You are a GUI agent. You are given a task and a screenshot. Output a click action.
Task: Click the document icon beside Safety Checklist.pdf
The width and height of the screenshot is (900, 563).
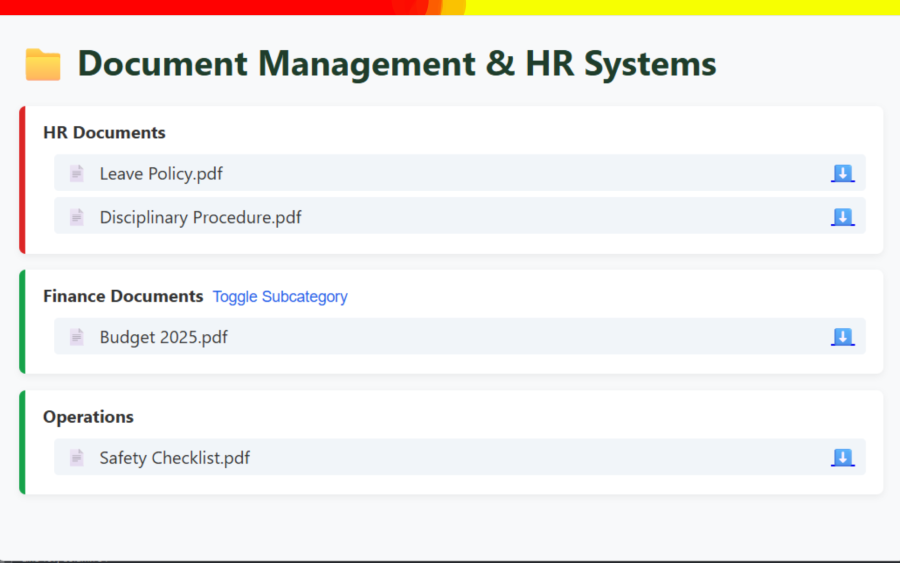(x=76, y=457)
